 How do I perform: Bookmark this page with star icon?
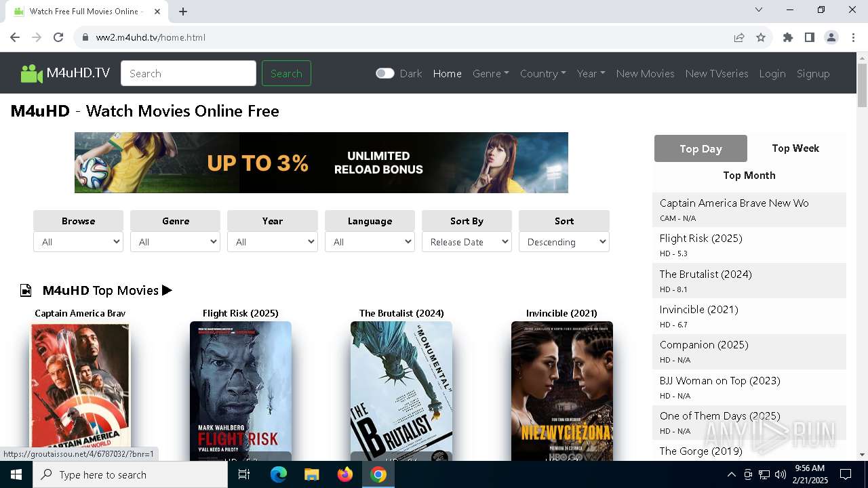click(x=761, y=37)
